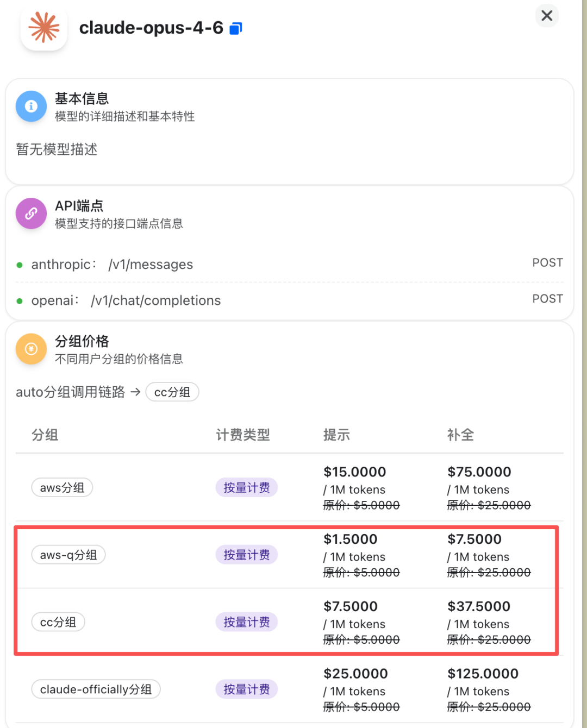Viewport: 587px width, 728px height.
Task: Select the aws-q分组 group tag
Action: coord(68,555)
